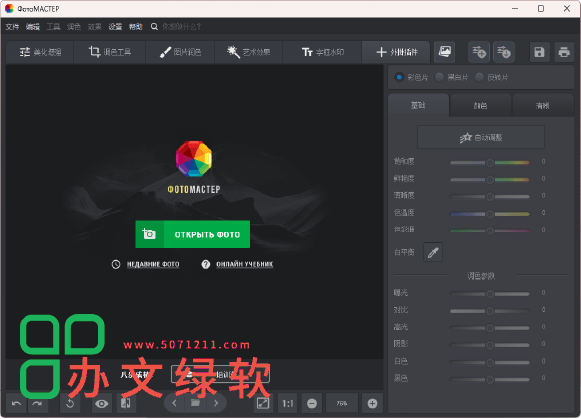
Task: Open the text and watermark Tt tab
Action: click(x=322, y=52)
